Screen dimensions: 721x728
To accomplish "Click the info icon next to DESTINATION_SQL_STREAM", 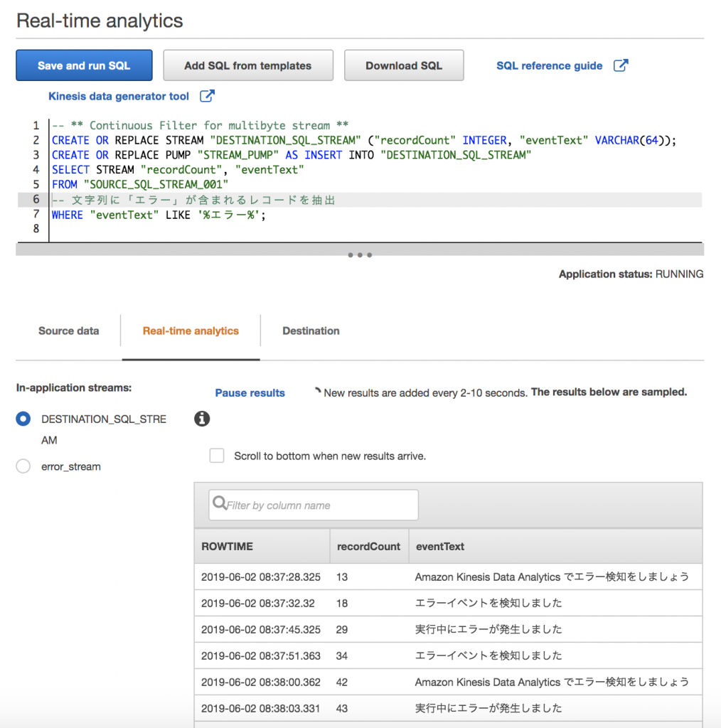I will coord(201,419).
